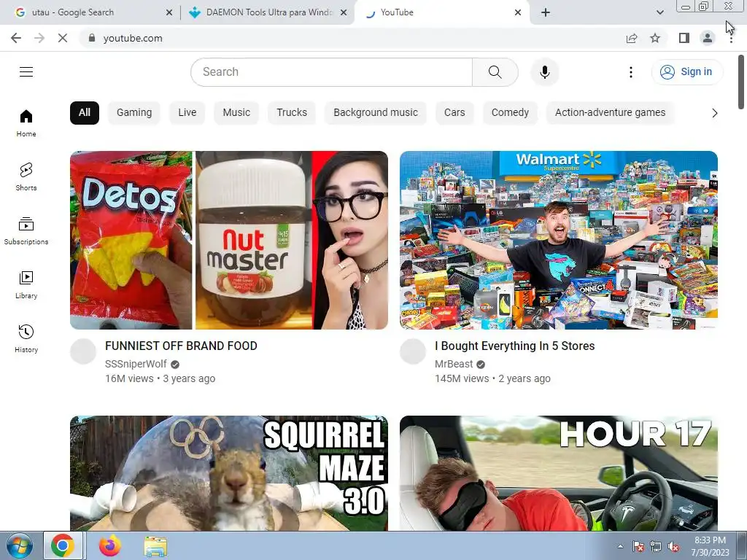The image size is (747, 560).
Task: View site info via the padlock icon
Action: [x=92, y=38]
